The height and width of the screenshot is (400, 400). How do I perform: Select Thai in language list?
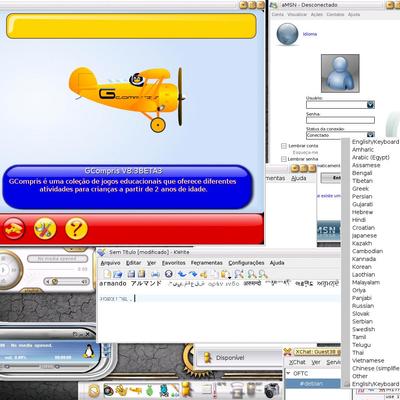tap(358, 353)
